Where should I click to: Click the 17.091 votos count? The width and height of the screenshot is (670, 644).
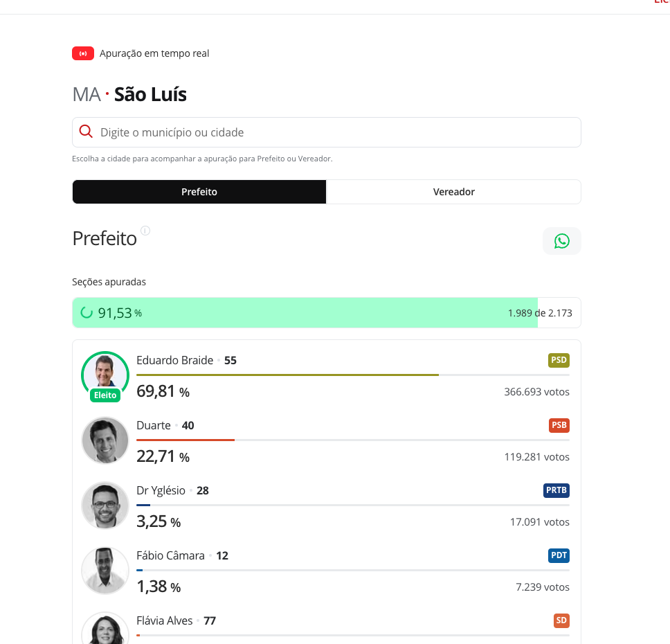tap(540, 521)
